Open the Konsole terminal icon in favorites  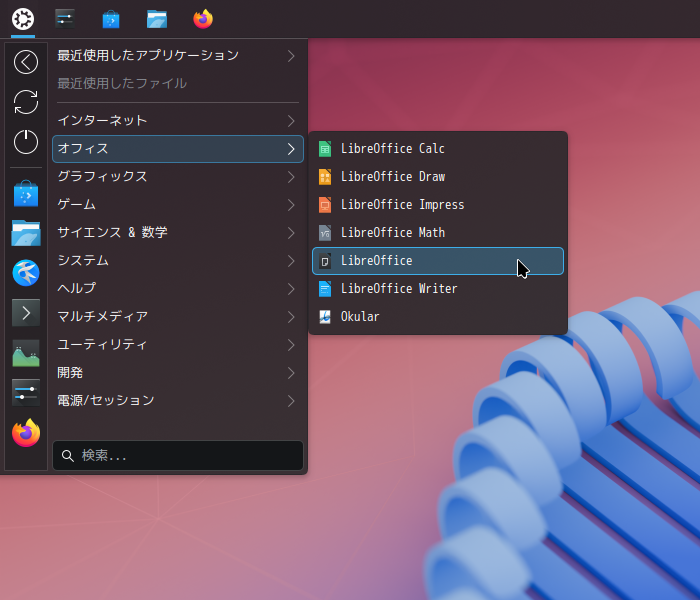coord(26,312)
